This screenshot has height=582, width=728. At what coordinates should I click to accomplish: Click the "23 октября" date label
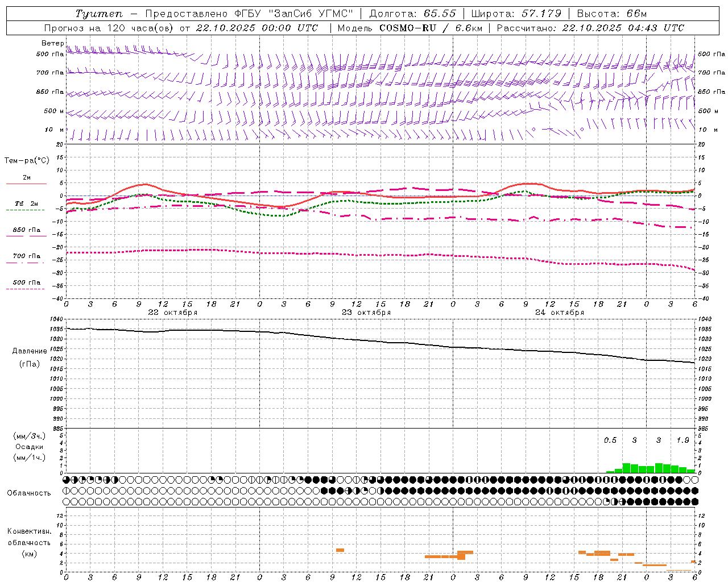(366, 312)
